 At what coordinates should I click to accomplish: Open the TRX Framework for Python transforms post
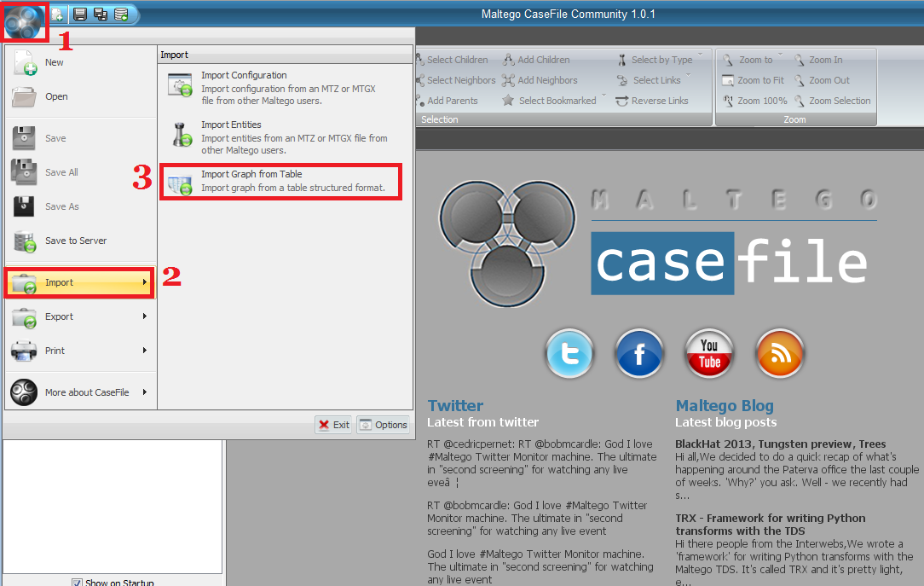coord(771,525)
